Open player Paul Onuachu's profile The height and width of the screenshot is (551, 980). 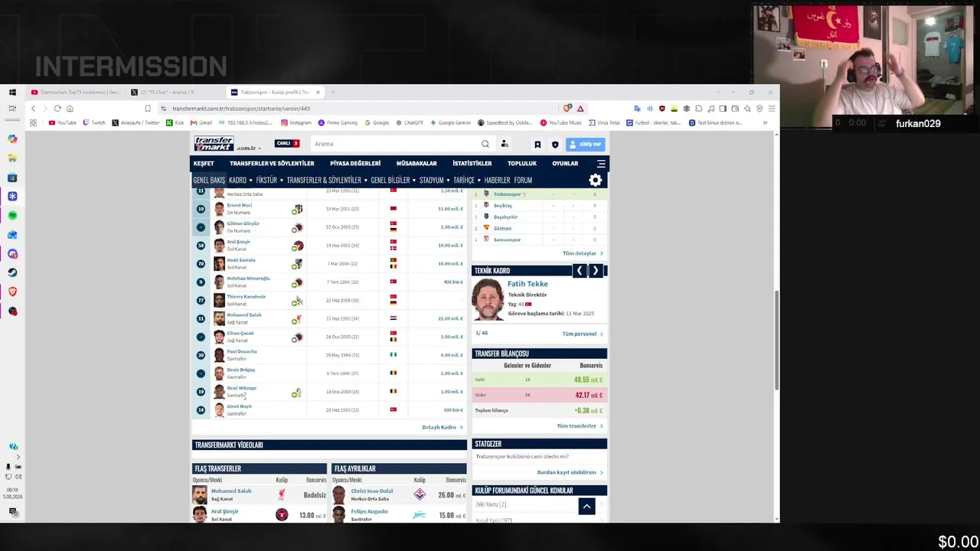pos(242,351)
